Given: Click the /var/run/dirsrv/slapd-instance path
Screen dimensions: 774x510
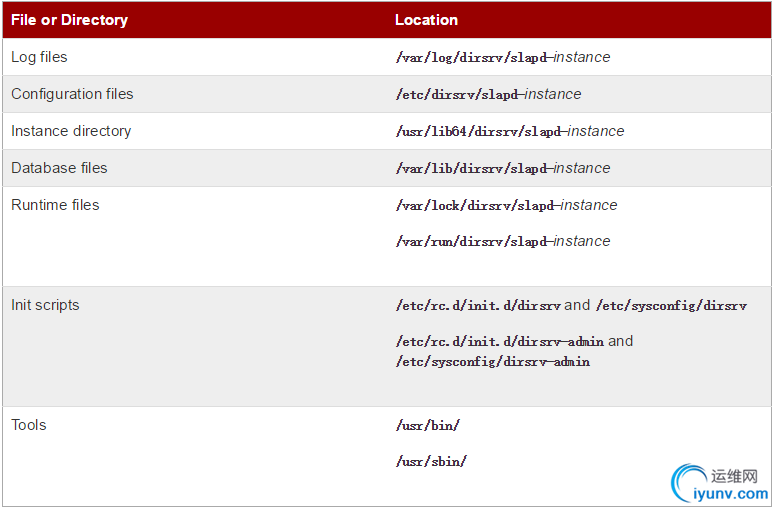Looking at the screenshot, I should 503,241.
